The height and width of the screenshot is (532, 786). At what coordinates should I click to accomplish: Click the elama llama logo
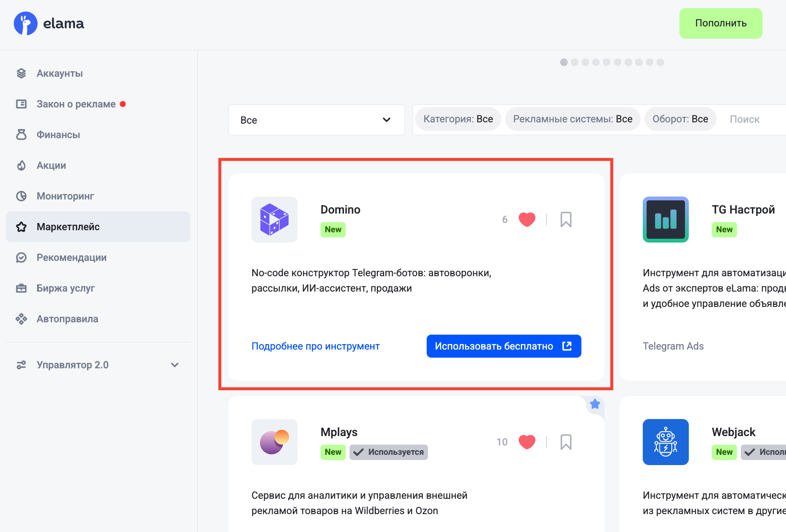[x=26, y=23]
